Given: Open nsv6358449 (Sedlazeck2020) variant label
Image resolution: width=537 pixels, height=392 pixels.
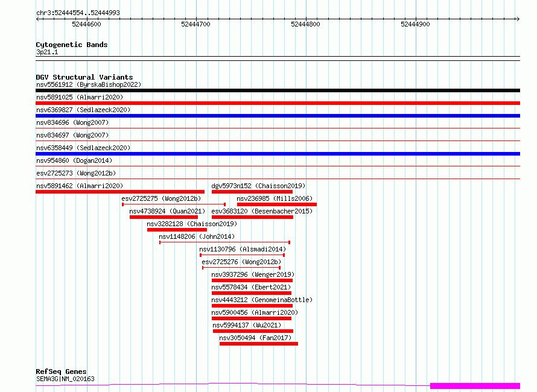Looking at the screenshot, I should coord(83,148).
